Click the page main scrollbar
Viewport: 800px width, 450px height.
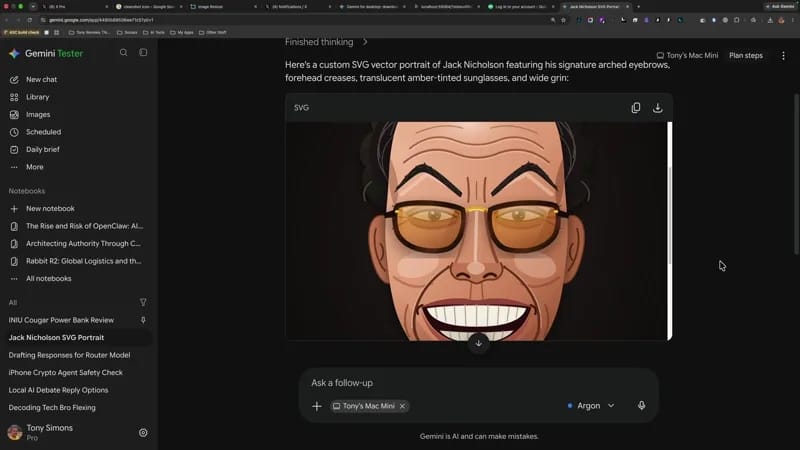coord(797,173)
